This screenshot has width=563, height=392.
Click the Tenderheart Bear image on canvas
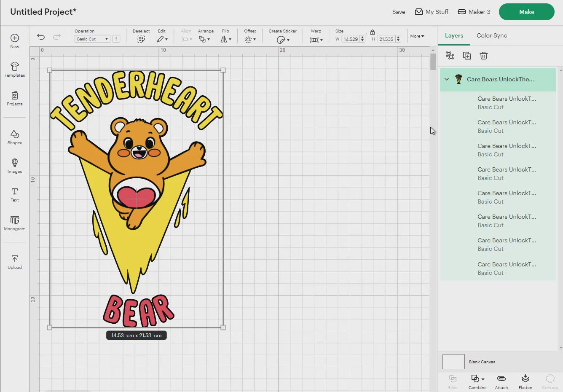[136, 198]
